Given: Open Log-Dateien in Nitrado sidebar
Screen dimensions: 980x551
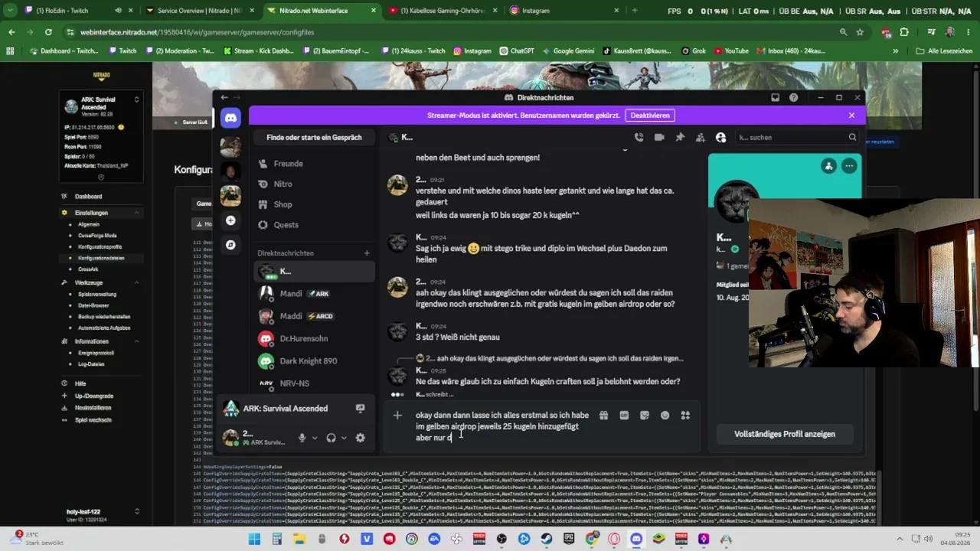Looking at the screenshot, I should click(91, 364).
